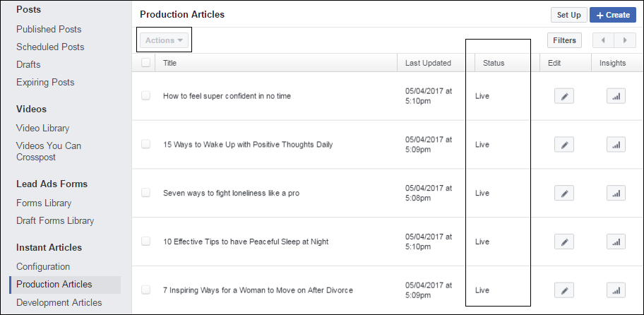
Task: Edit the '15 Ways to Wake Up' article
Action: [564, 145]
